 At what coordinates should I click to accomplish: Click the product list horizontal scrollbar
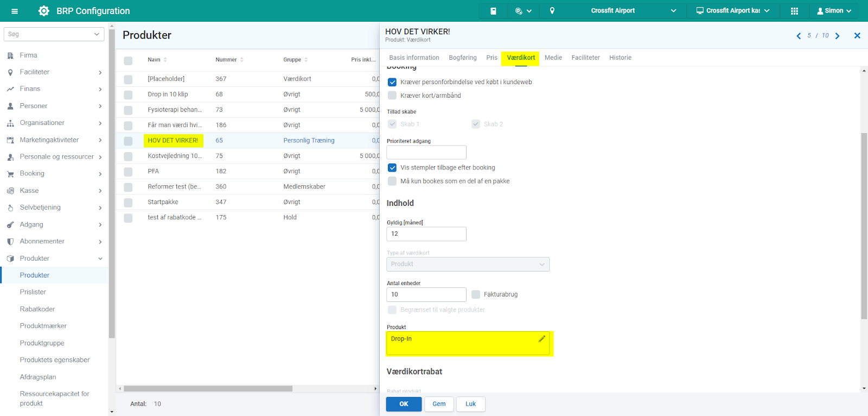208,389
